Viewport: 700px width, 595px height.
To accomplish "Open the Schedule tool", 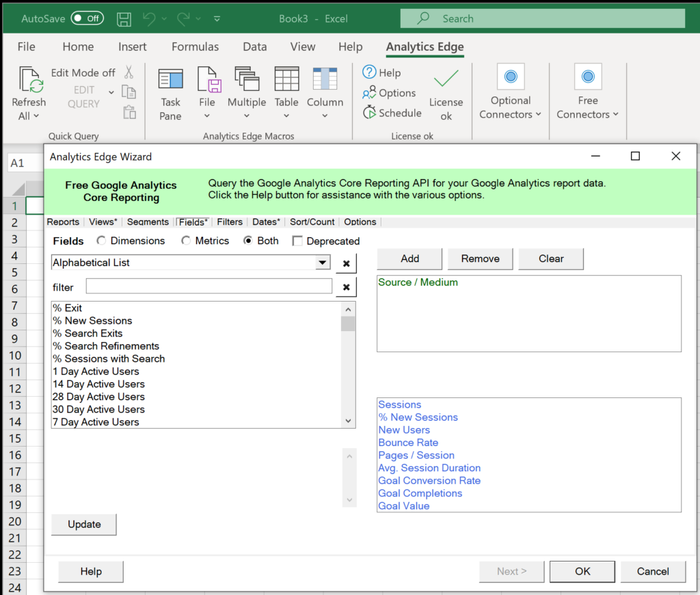I will 392,113.
